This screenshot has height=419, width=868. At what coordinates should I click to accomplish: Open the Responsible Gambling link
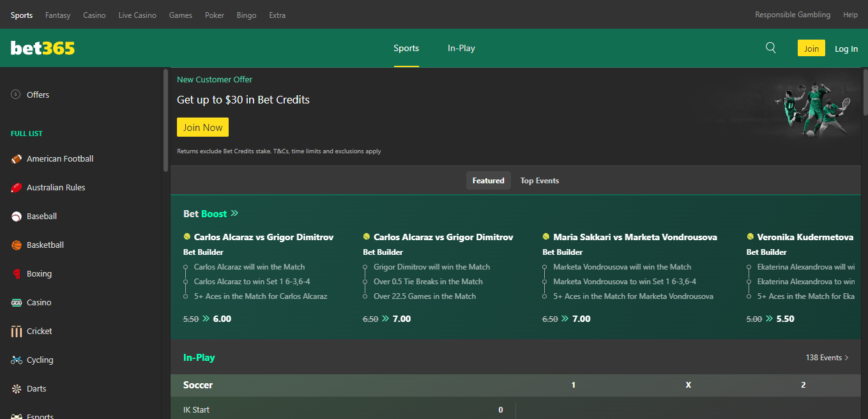pyautogui.click(x=793, y=15)
